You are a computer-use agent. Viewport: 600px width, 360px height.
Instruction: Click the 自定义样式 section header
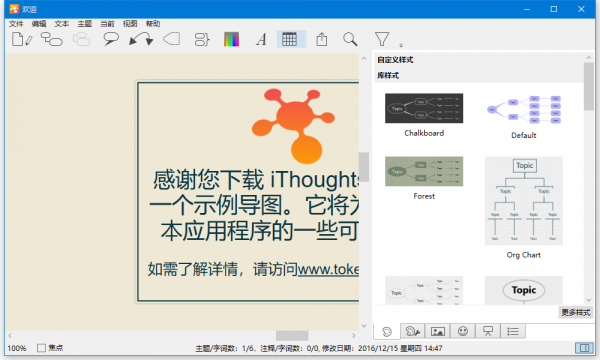395,60
